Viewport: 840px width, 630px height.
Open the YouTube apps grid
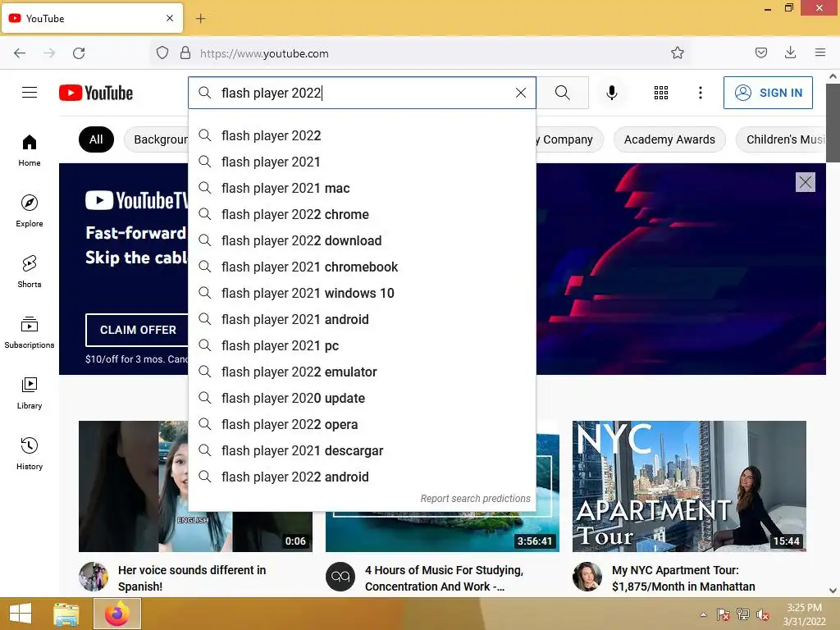661,93
